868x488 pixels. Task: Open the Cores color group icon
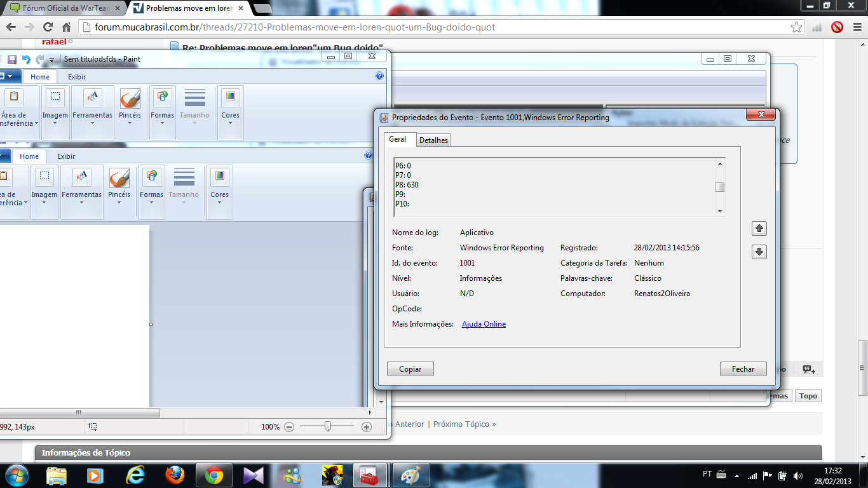point(230,97)
